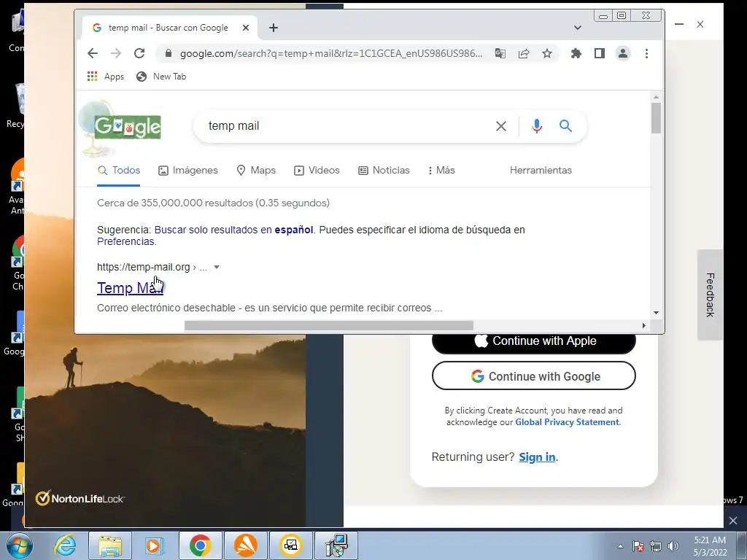The height and width of the screenshot is (560, 747).
Task: Click the network tray icon
Action: click(656, 546)
